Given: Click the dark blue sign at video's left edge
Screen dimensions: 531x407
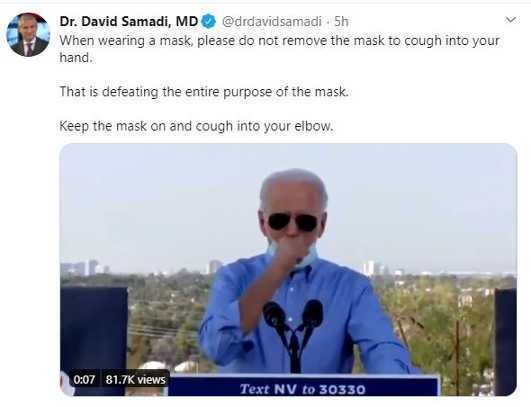Looking at the screenshot, I should (x=94, y=340).
